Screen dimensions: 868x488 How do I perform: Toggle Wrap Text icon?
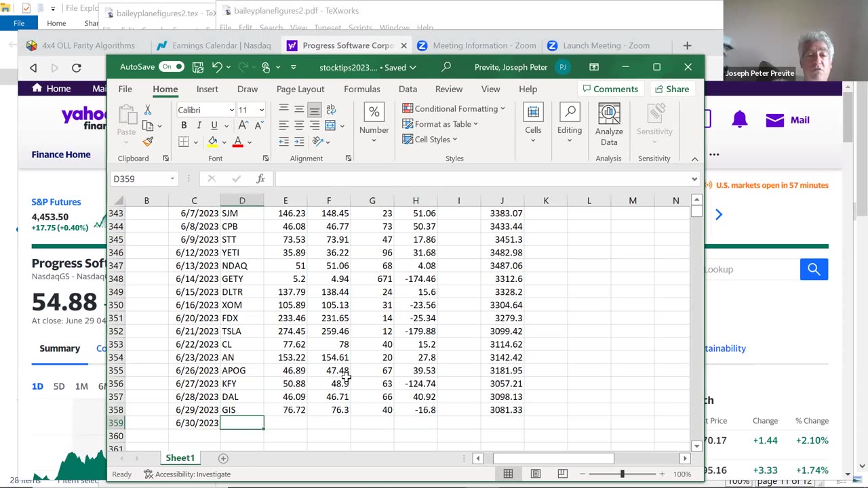tap(331, 109)
